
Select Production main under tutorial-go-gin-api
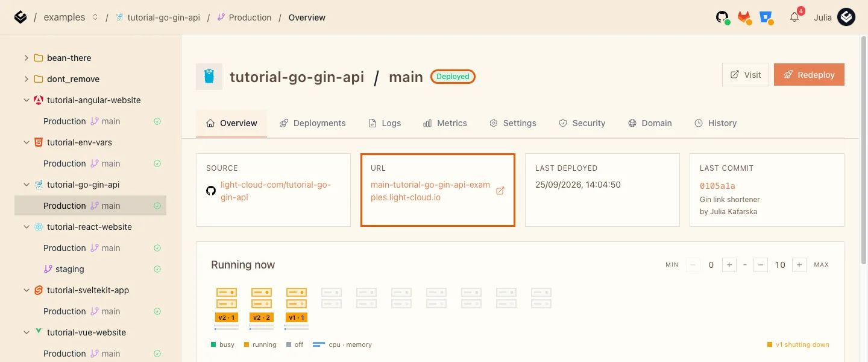click(90, 206)
